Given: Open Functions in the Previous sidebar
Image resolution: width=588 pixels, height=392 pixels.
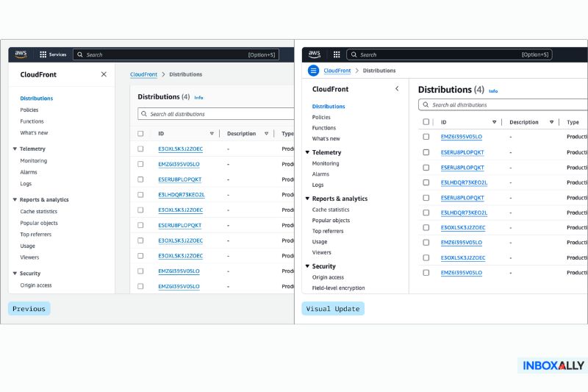Looking at the screenshot, I should tap(32, 121).
